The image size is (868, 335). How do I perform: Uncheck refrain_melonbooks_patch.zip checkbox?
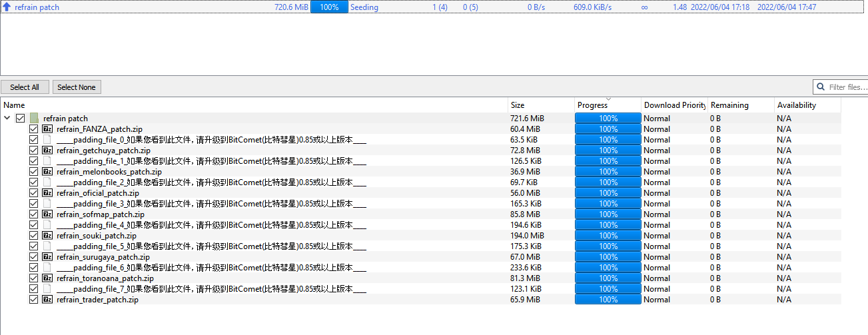34,172
